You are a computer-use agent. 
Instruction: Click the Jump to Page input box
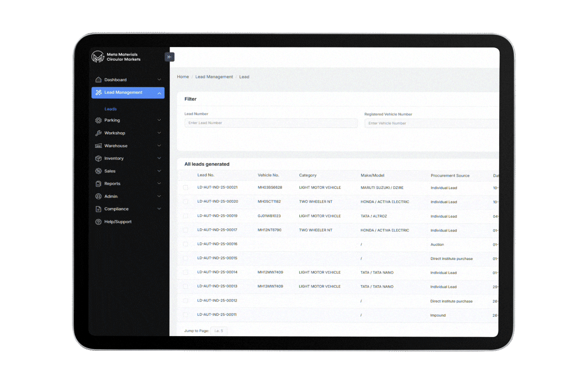click(x=219, y=331)
